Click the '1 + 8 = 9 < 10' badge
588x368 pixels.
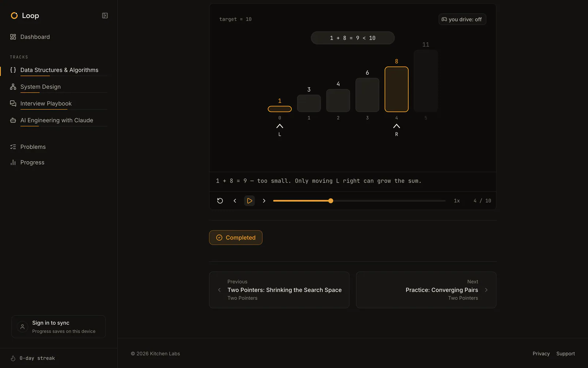pyautogui.click(x=353, y=38)
